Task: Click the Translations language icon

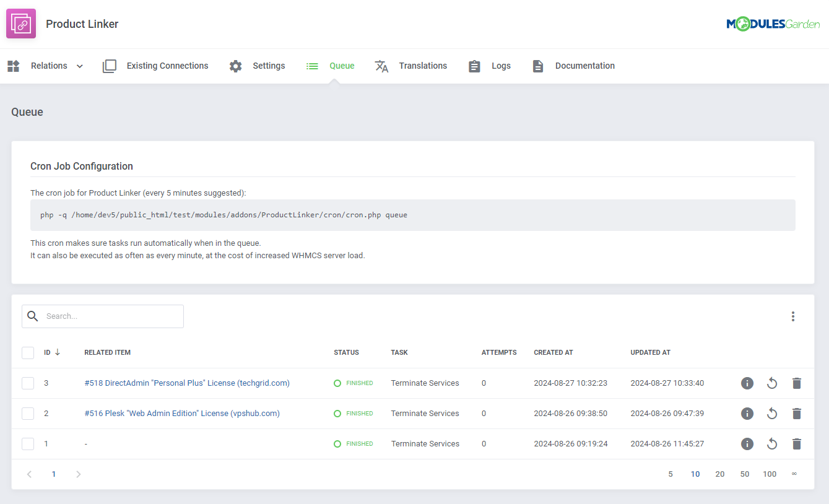Action: 382,66
